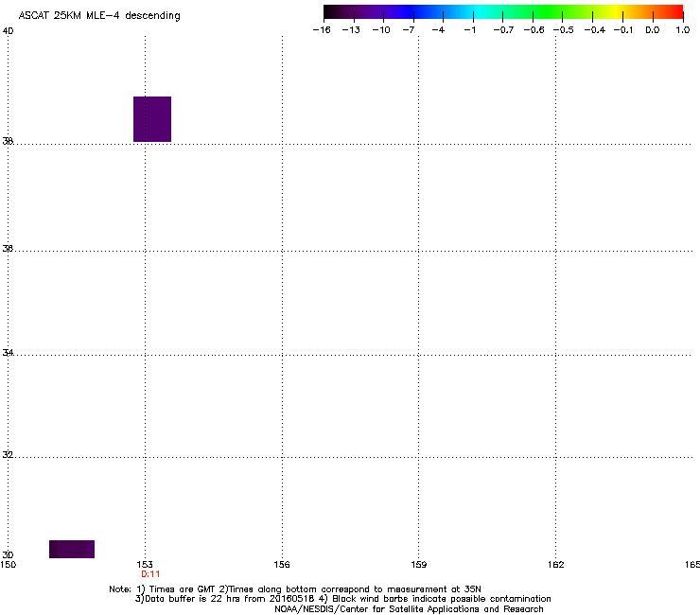The height and width of the screenshot is (615, 700).
Task: Click the -10 color bar label
Action: [x=381, y=30]
